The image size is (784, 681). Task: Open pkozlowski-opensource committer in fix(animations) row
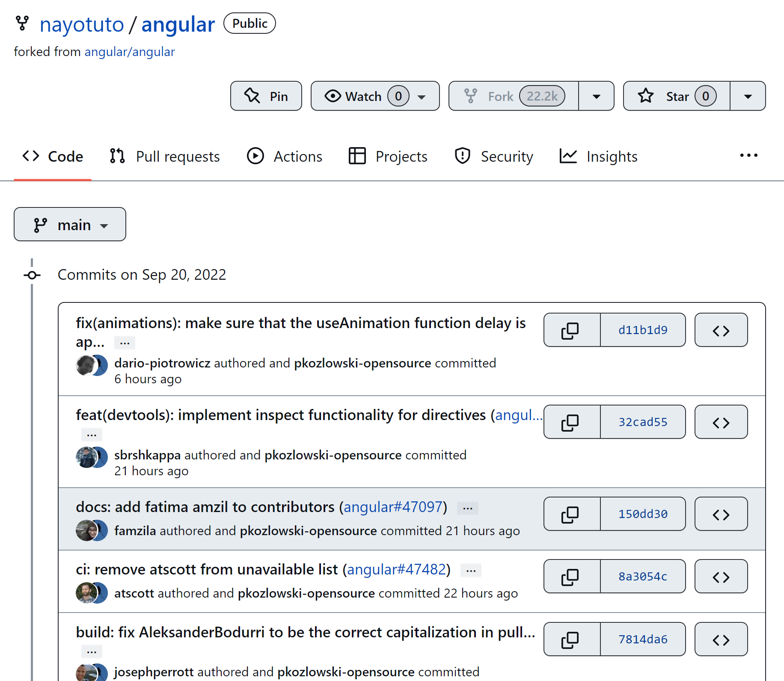click(362, 363)
